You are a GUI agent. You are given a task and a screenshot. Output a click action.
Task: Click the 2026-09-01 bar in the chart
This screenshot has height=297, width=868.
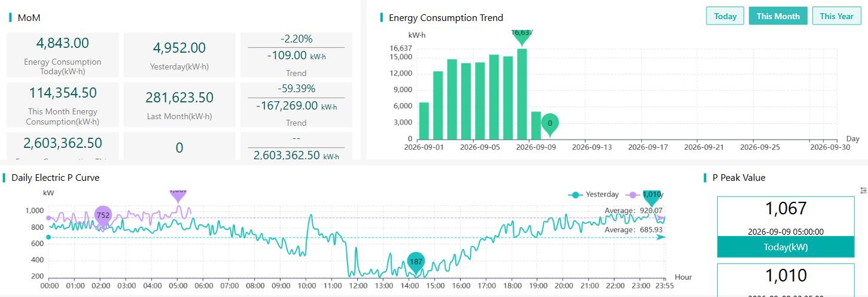(x=424, y=120)
